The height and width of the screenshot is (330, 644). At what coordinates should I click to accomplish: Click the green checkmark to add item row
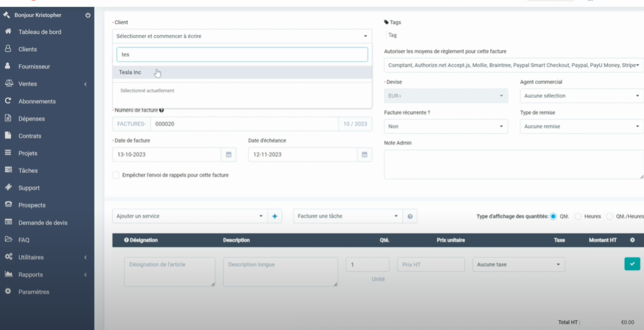(632, 264)
